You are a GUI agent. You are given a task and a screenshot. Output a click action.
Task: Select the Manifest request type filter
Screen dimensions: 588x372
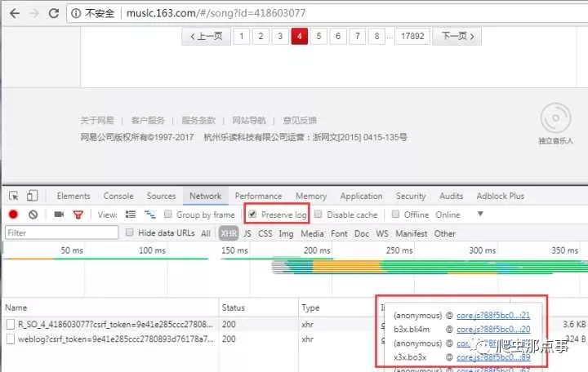point(412,233)
